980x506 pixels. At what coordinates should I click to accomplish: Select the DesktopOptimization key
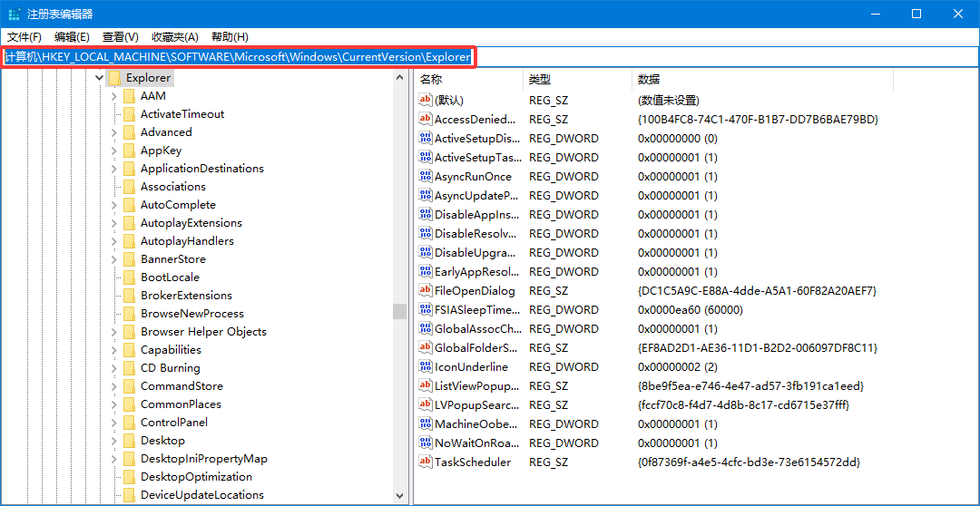196,477
